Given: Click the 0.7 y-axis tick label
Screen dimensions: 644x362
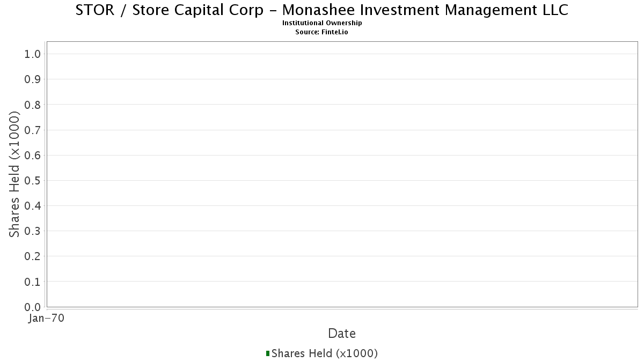Looking at the screenshot, I should point(33,130).
